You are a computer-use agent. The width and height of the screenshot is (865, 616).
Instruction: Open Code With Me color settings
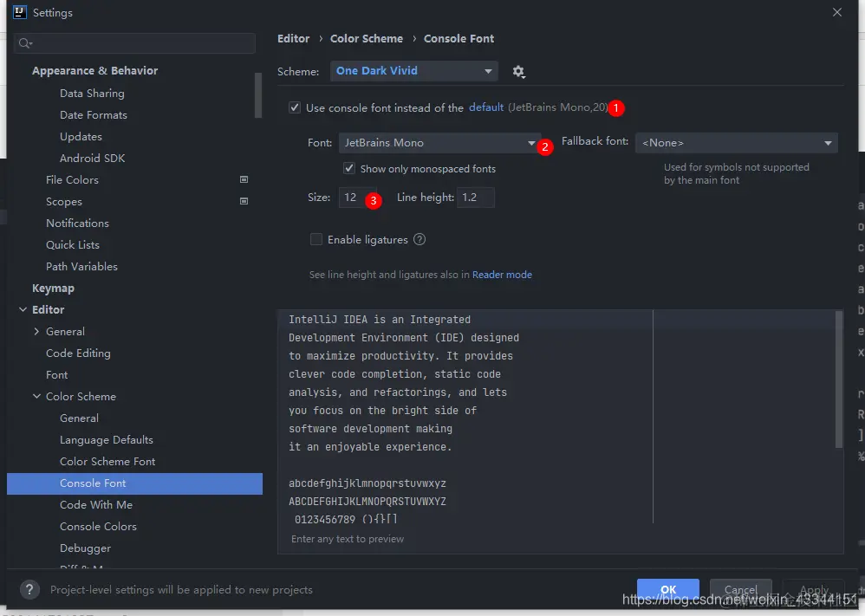point(96,505)
